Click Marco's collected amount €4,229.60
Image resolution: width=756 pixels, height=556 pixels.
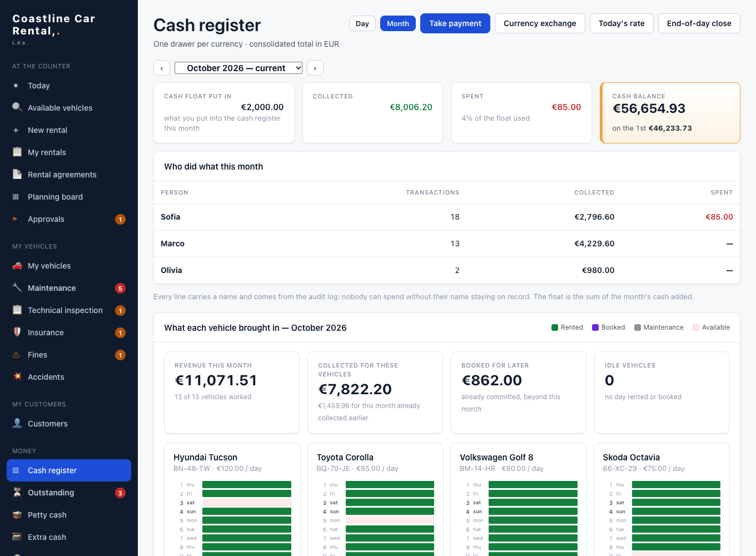point(594,244)
